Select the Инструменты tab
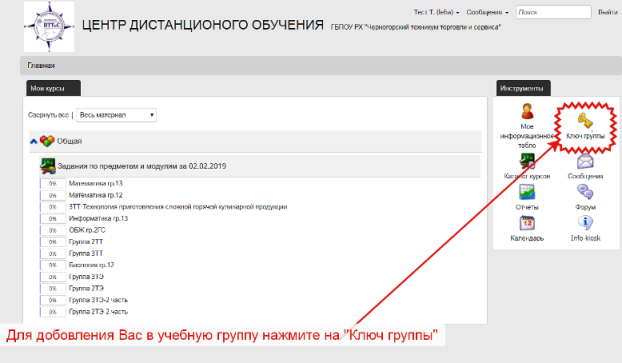Screen dimensions: 622x363 point(523,88)
